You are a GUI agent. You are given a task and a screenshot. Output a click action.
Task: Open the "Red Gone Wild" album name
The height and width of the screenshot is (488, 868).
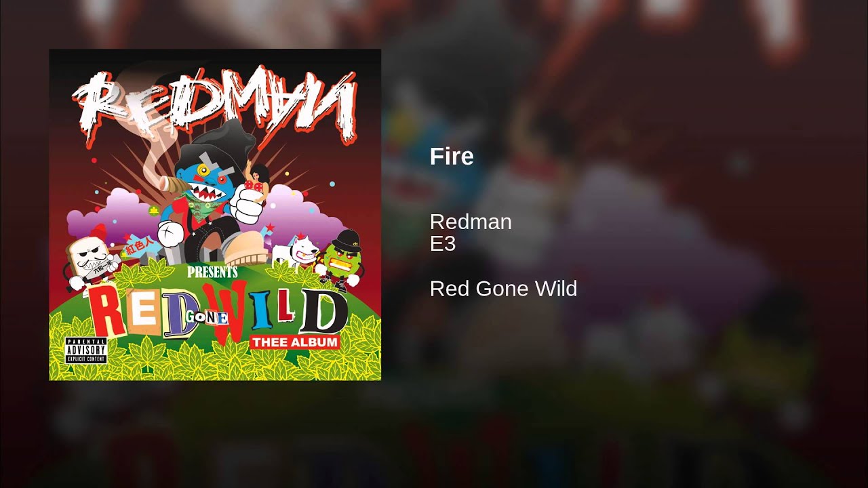503,289
